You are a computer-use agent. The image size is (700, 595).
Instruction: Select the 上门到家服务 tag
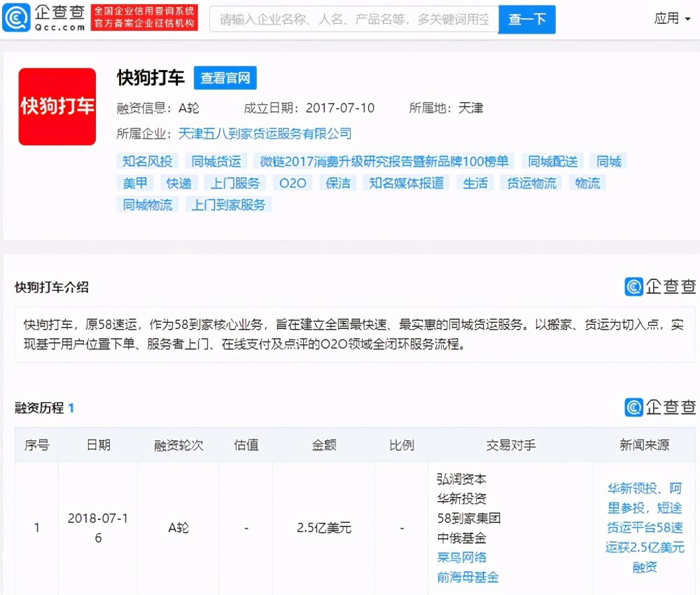(229, 204)
